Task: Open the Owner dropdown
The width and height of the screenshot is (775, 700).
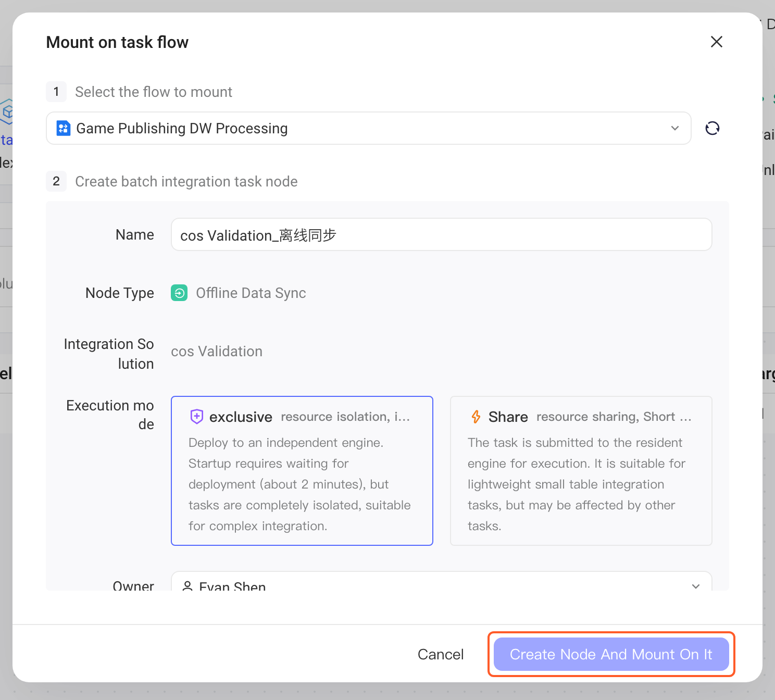Action: click(442, 581)
